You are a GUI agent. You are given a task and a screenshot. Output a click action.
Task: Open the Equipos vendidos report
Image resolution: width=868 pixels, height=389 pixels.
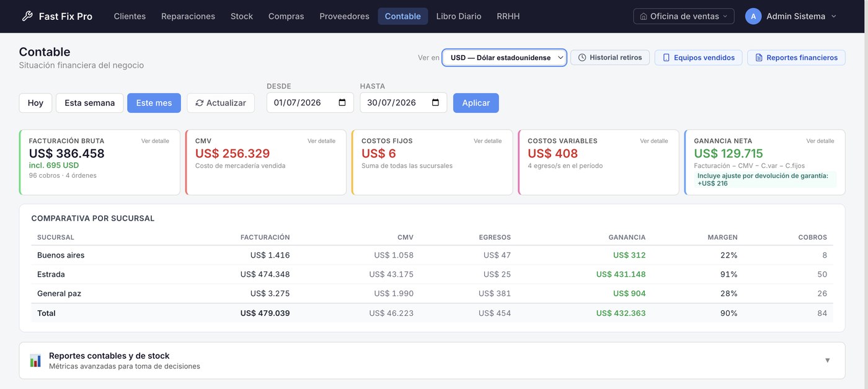(698, 58)
